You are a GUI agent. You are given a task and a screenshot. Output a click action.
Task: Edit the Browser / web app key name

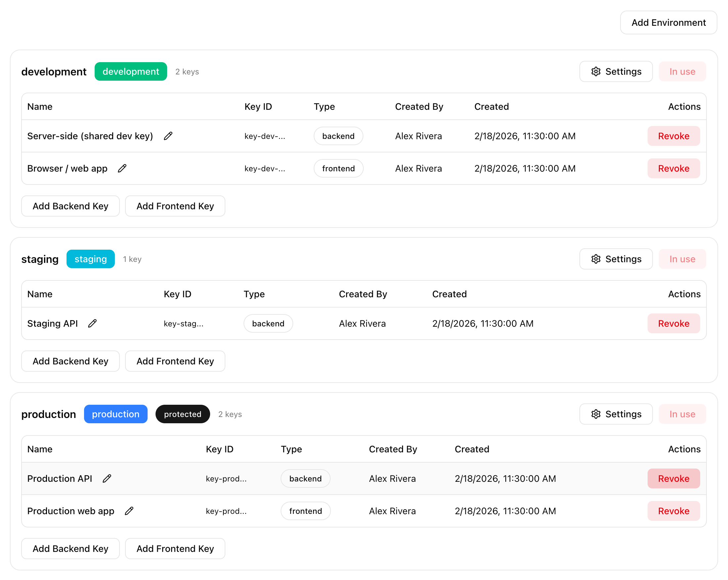click(x=122, y=168)
